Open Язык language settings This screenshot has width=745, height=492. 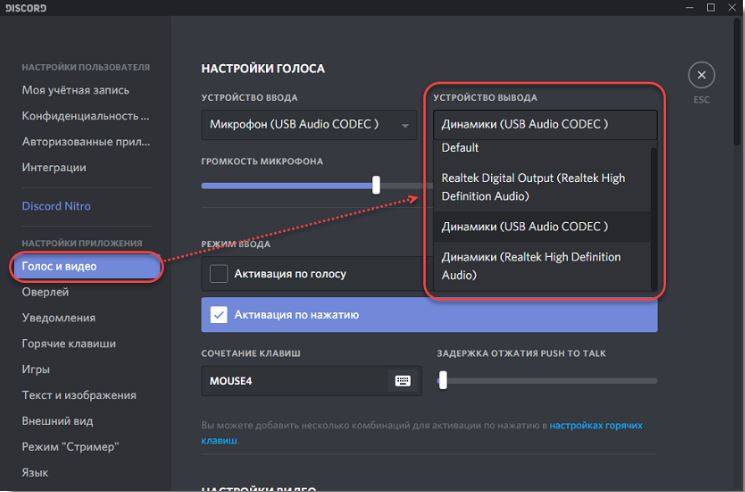click(x=35, y=473)
